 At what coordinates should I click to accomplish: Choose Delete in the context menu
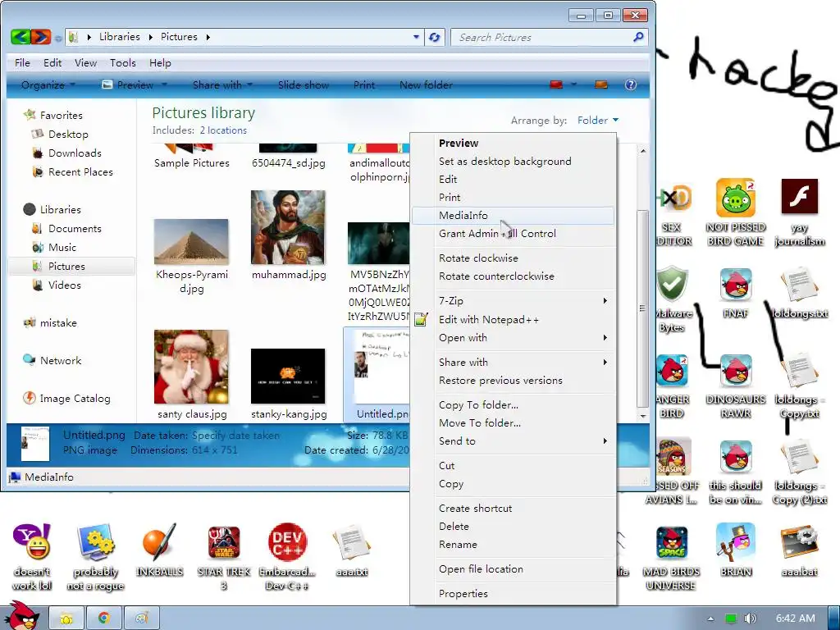[513, 527]
